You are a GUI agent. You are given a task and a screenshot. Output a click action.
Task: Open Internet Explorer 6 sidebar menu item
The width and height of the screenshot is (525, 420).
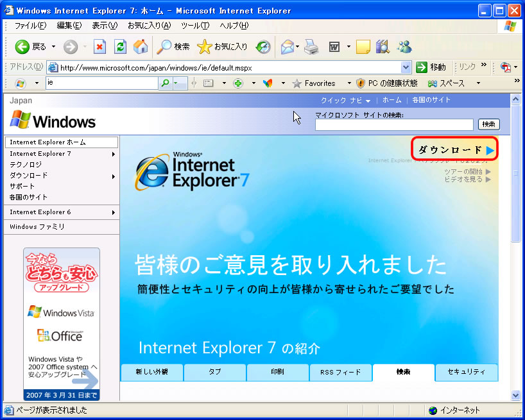[62, 212]
